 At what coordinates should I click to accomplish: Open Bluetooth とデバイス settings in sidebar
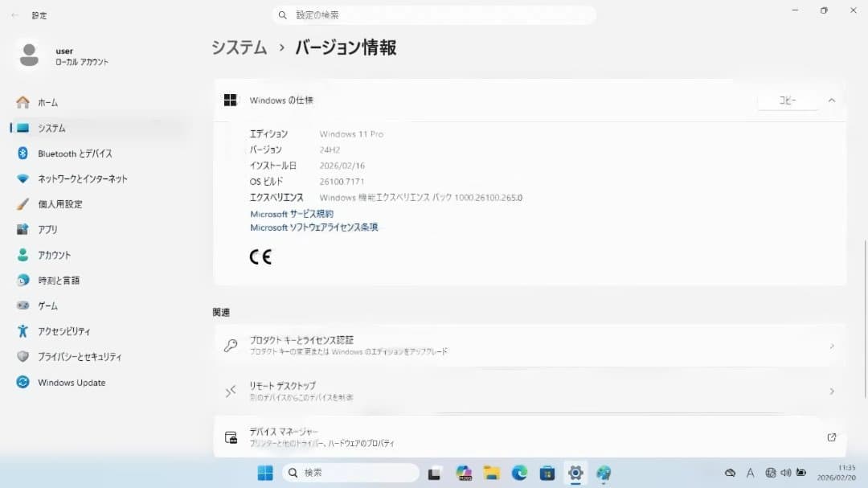74,154
